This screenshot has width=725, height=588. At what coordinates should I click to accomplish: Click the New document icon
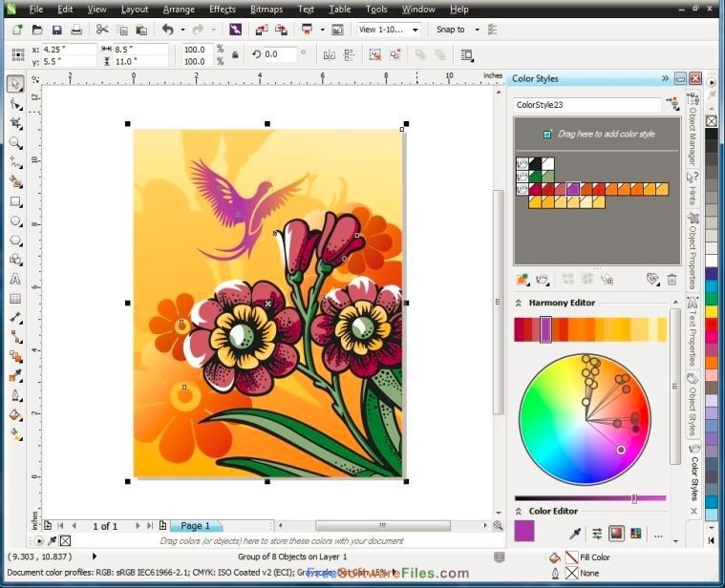[17, 30]
